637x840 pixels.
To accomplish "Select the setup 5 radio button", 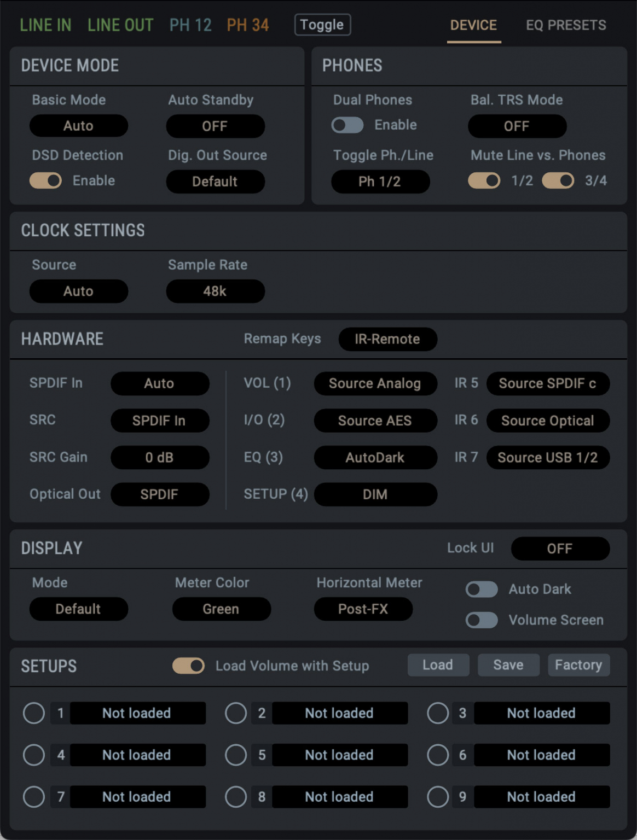I will click(236, 755).
